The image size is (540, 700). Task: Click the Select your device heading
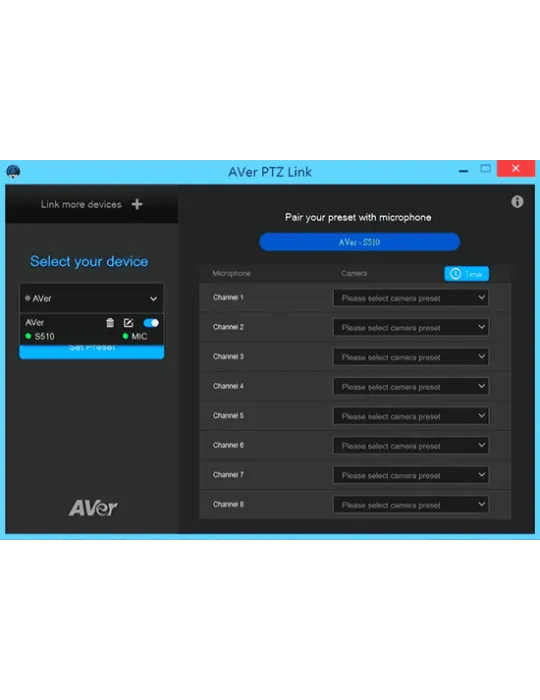tap(89, 261)
